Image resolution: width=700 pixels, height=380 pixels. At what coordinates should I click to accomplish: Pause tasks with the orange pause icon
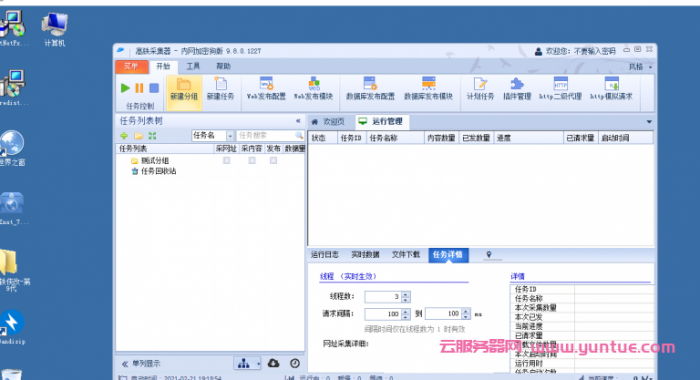pos(139,88)
